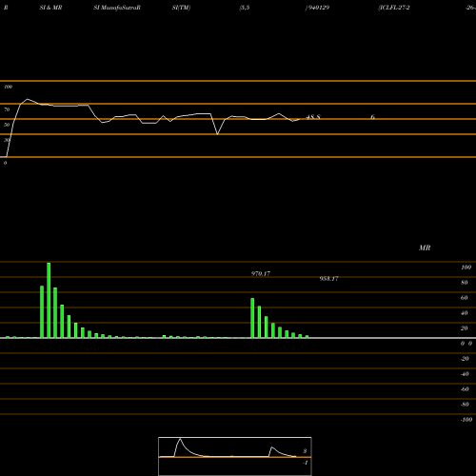This screenshot has height=476, width=476.
Task: Click the mini overview chart thumbnail
Action: coord(235,456)
